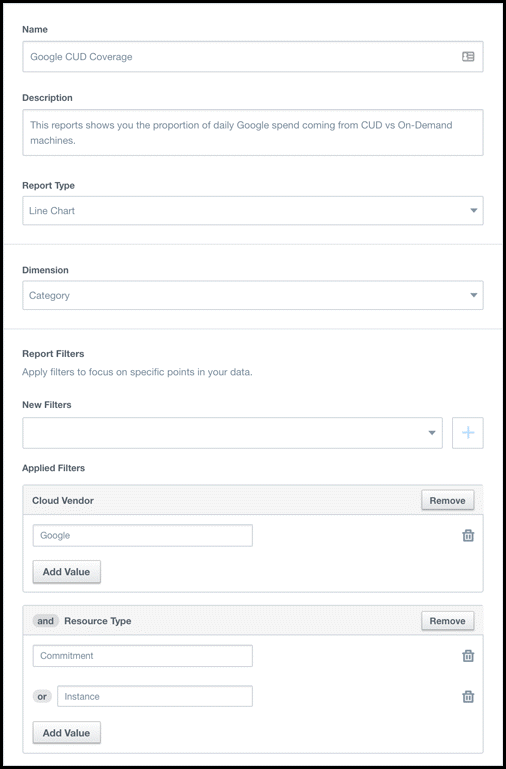Add new filter with the plus icon
Screen dimensions: 506x769
[x=468, y=433]
